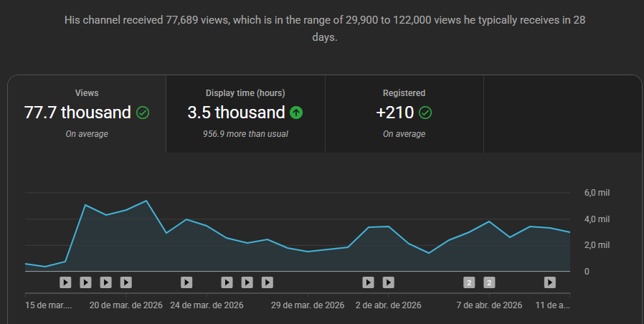This screenshot has width=644, height=324.
Task: Click the channel views summary sentence
Action: click(324, 29)
